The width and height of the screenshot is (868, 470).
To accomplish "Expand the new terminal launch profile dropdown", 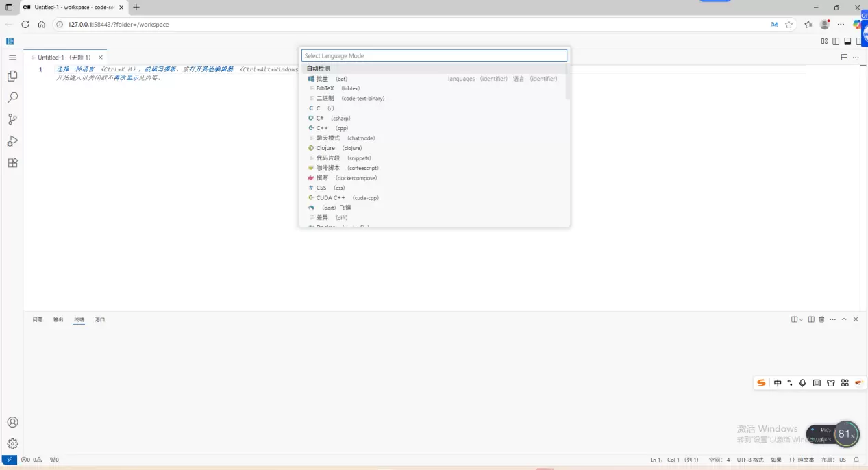I will [x=801, y=319].
